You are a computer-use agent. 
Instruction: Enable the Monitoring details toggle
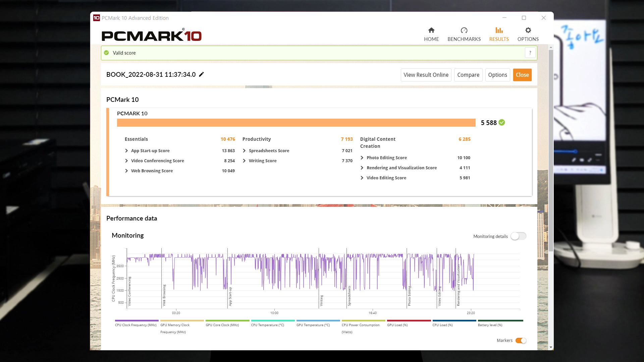point(518,236)
